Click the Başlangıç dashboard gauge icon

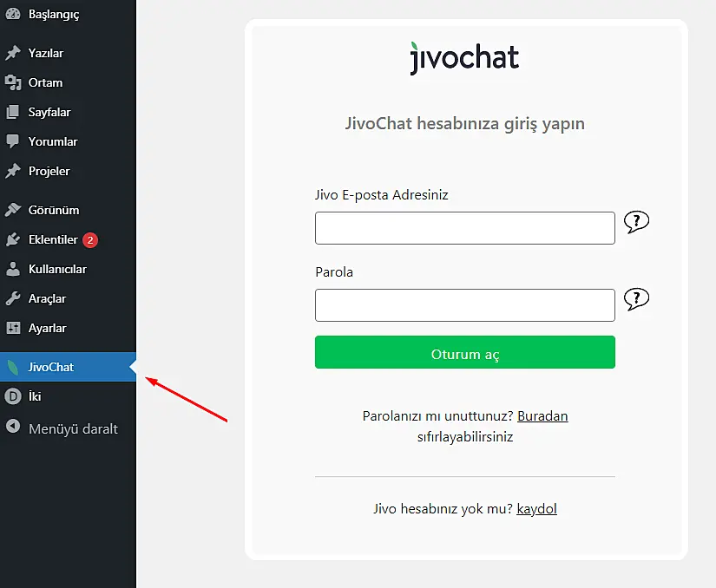coord(13,14)
